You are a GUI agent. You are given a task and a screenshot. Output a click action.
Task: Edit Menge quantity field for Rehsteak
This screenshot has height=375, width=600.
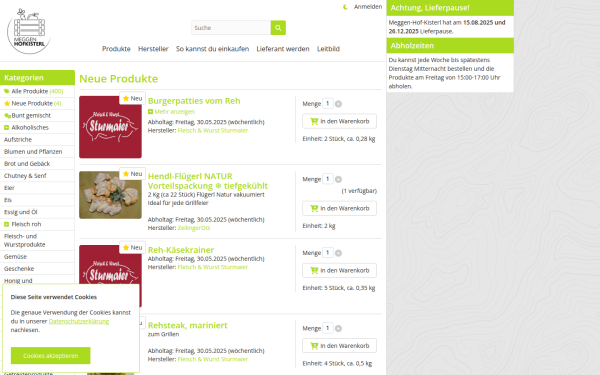click(328, 328)
